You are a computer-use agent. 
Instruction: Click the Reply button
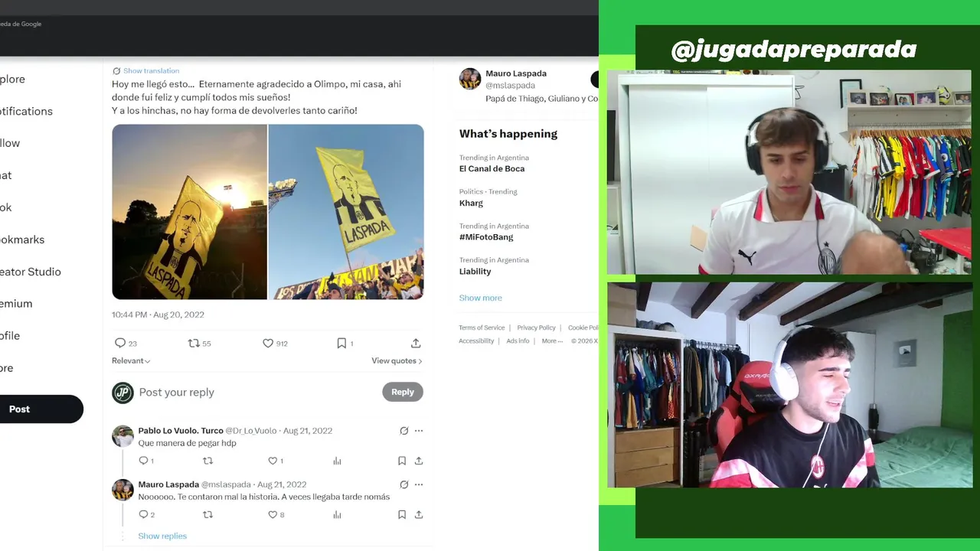click(403, 392)
